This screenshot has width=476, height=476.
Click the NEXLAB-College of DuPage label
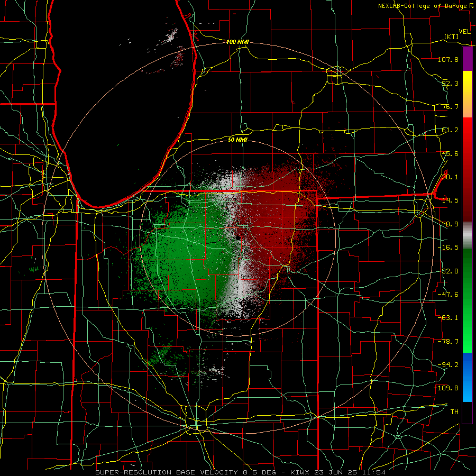[423, 6]
